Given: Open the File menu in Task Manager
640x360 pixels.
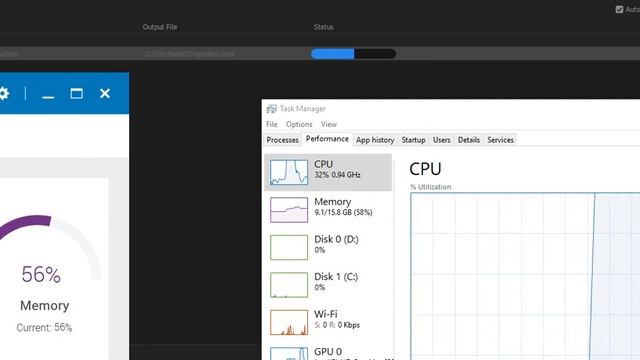Looking at the screenshot, I should coord(271,124).
